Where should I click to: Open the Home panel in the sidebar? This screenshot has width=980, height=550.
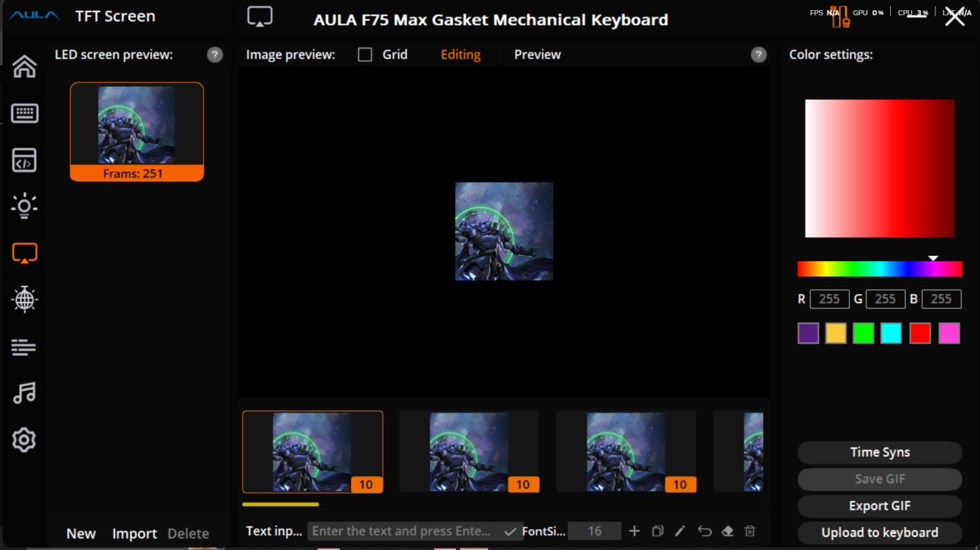click(x=24, y=66)
